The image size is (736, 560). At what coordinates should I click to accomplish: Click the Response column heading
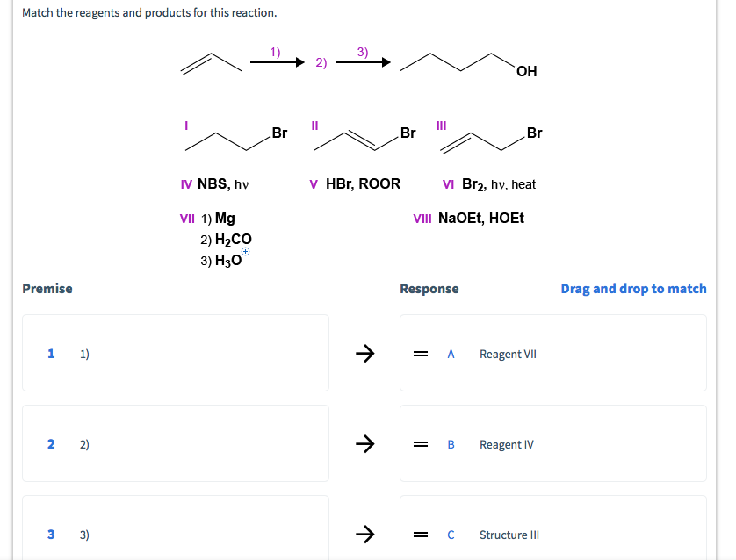tap(429, 289)
